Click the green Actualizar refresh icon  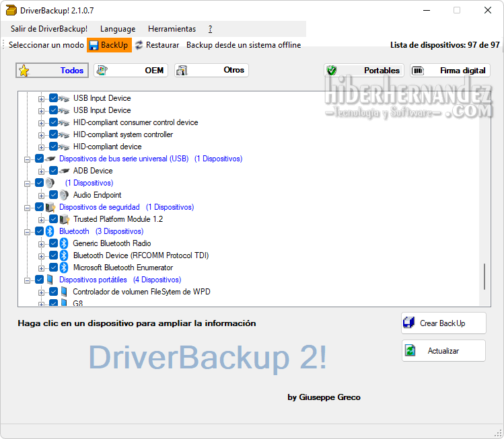point(410,350)
